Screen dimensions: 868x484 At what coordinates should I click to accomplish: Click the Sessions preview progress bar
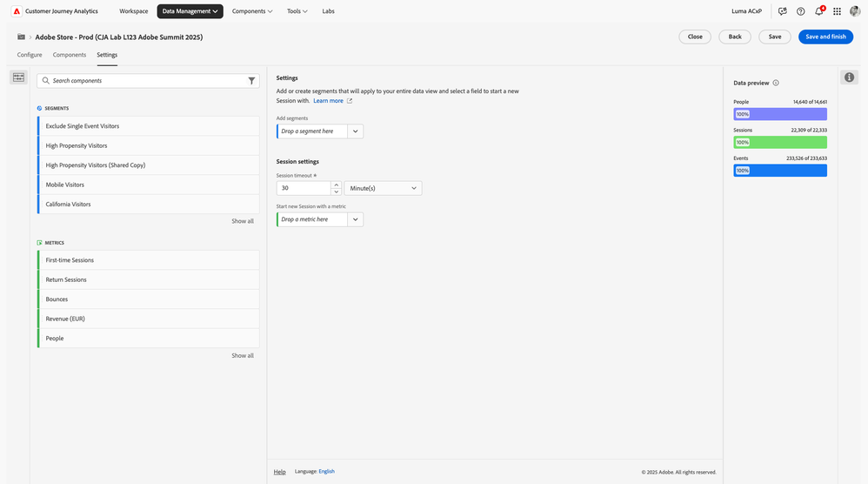780,142
